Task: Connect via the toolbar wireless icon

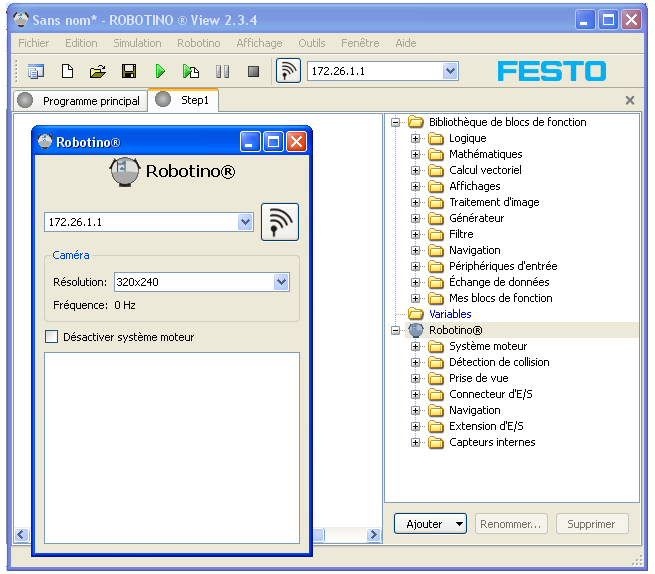Action: click(288, 71)
